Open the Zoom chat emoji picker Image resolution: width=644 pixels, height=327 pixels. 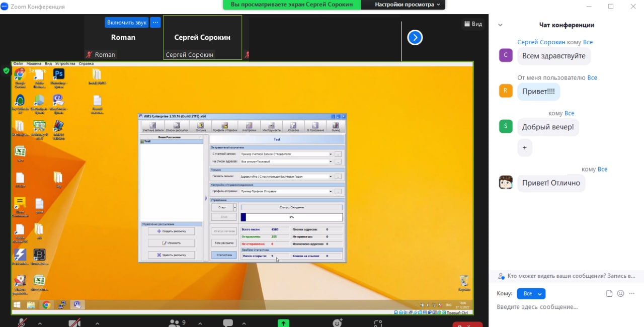point(620,293)
